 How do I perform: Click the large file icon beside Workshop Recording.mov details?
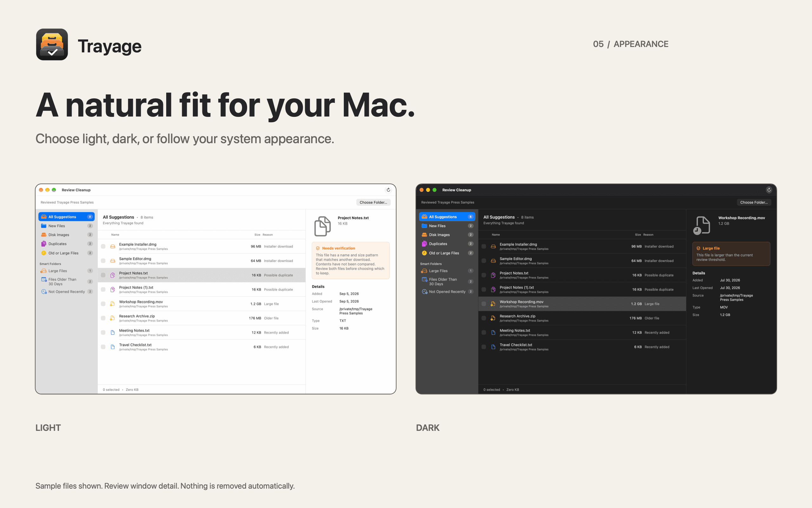point(701,225)
